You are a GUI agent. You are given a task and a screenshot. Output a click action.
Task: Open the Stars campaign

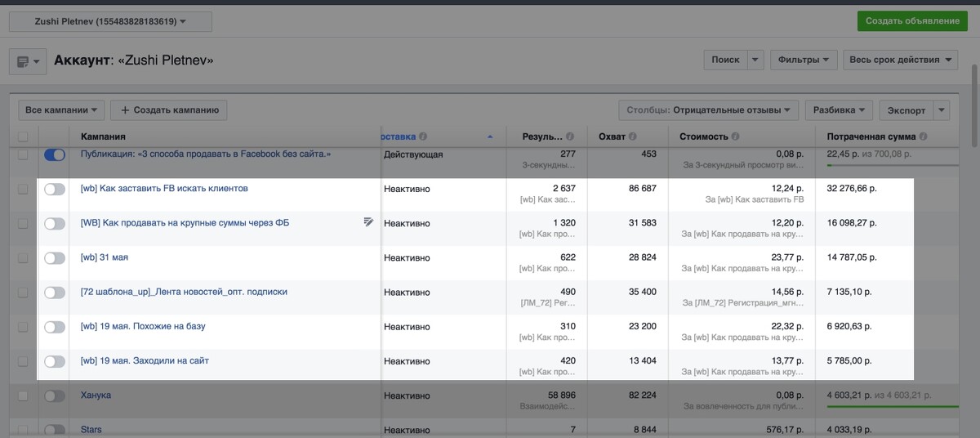(91, 429)
